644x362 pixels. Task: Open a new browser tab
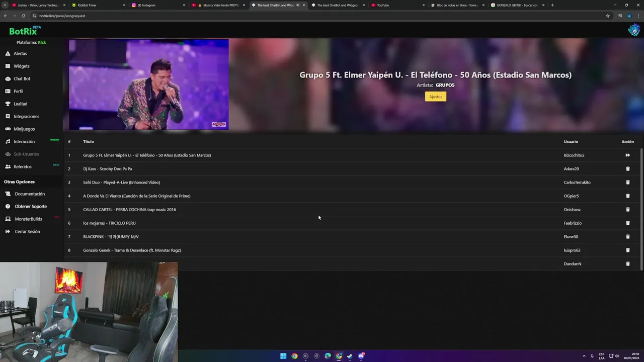click(x=552, y=5)
